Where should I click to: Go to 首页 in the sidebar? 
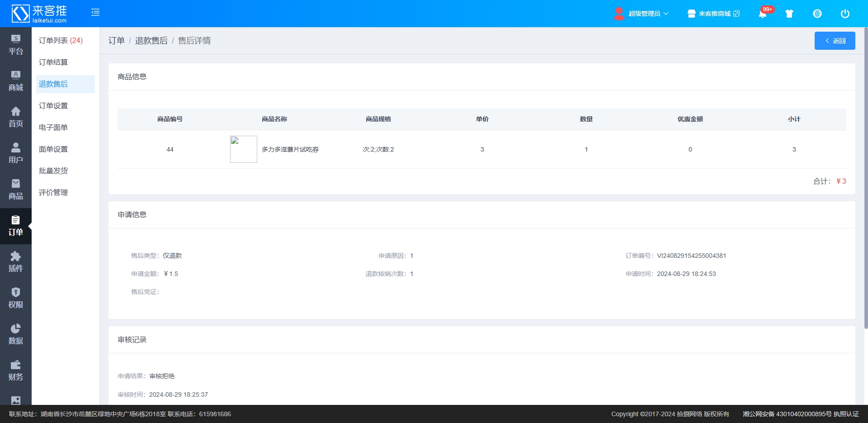[x=16, y=117]
